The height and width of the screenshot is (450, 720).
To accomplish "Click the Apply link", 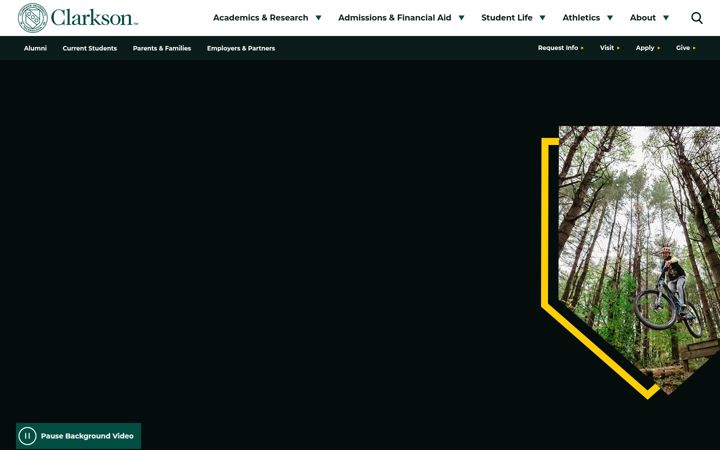I will click(647, 48).
